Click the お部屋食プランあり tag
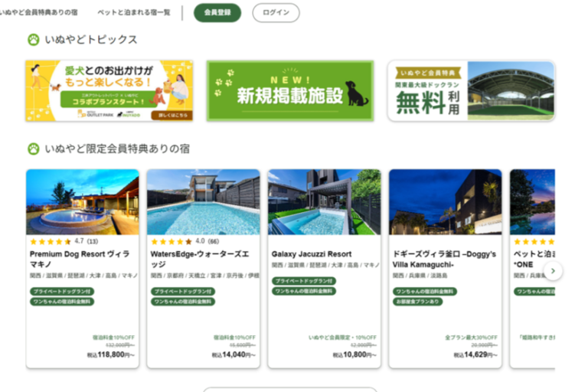 (x=418, y=302)
